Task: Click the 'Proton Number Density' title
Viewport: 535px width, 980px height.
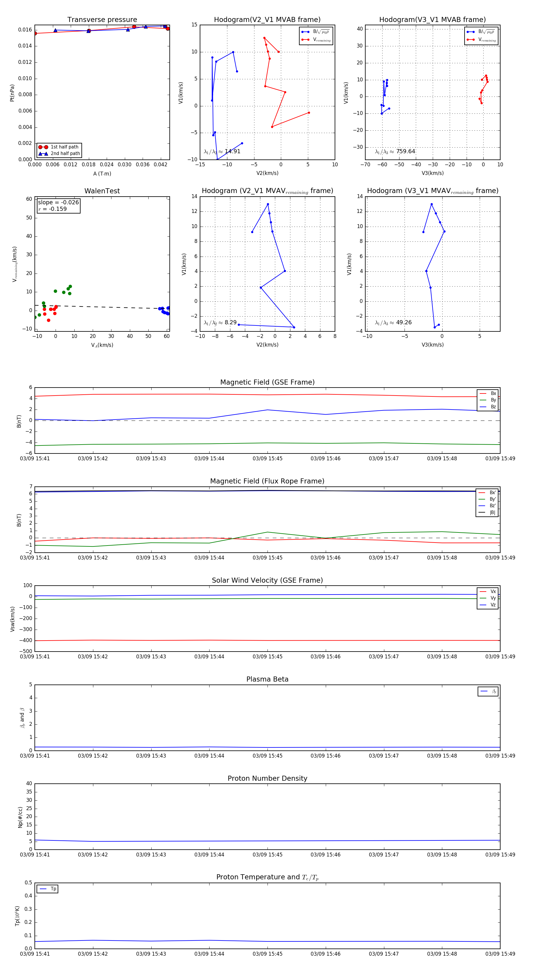Action: coord(267,778)
